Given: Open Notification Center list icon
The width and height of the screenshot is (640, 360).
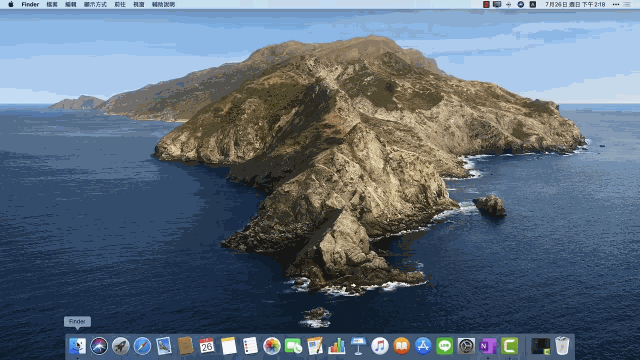Looking at the screenshot, I should [627, 4].
